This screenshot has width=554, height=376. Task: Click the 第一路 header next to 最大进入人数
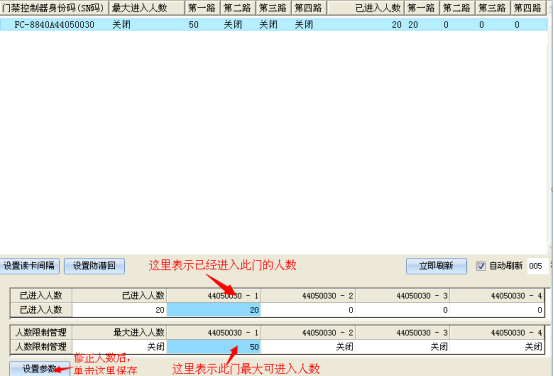[202, 8]
